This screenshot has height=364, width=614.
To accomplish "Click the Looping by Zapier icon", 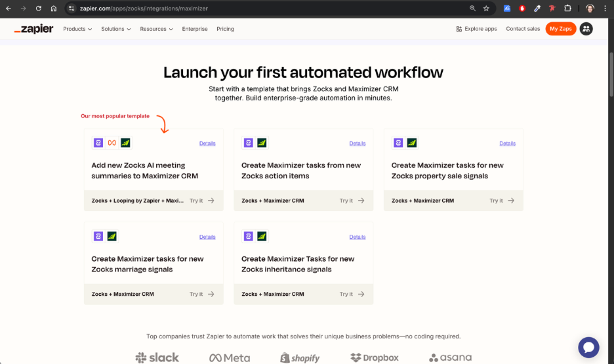I will [112, 143].
